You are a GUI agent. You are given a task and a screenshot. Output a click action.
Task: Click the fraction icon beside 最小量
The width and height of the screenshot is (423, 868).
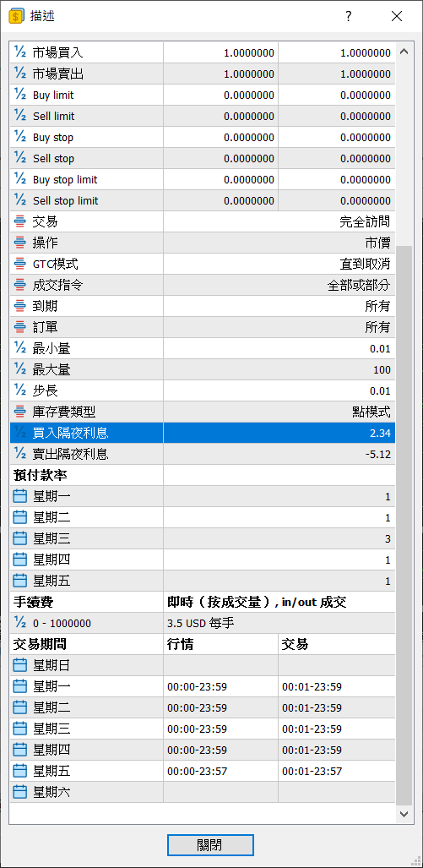pos(20,348)
